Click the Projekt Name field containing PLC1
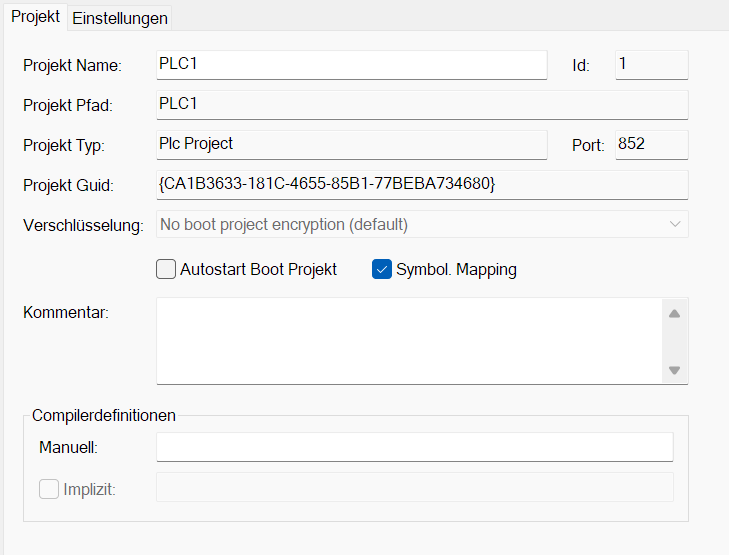 (x=351, y=65)
